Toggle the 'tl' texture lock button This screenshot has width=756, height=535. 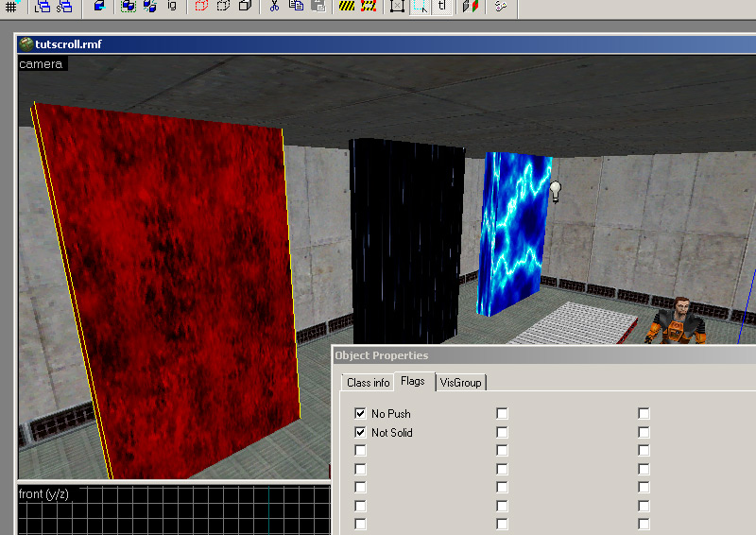[441, 6]
